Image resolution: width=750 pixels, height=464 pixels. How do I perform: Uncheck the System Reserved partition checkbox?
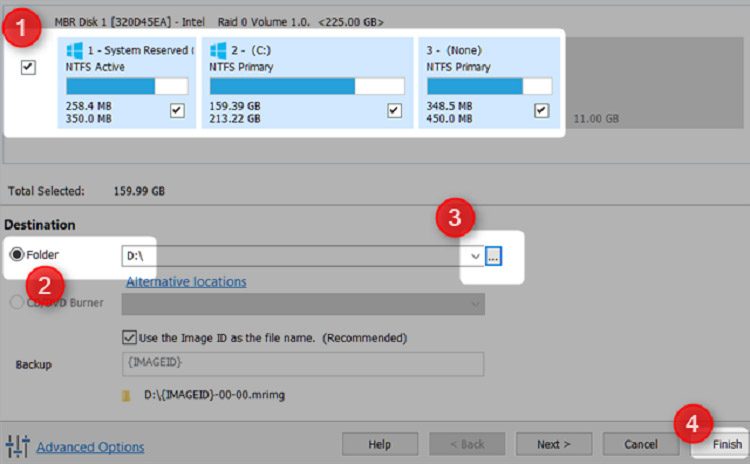177,110
